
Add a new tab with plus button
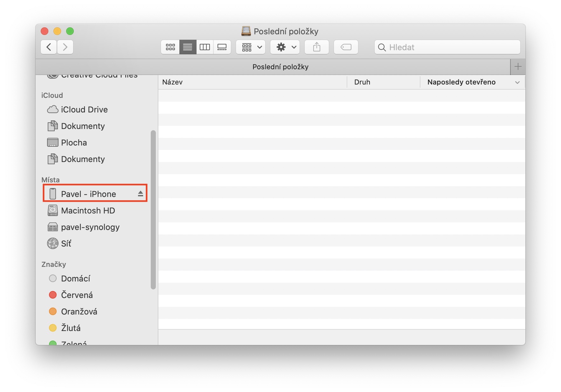[x=518, y=67]
